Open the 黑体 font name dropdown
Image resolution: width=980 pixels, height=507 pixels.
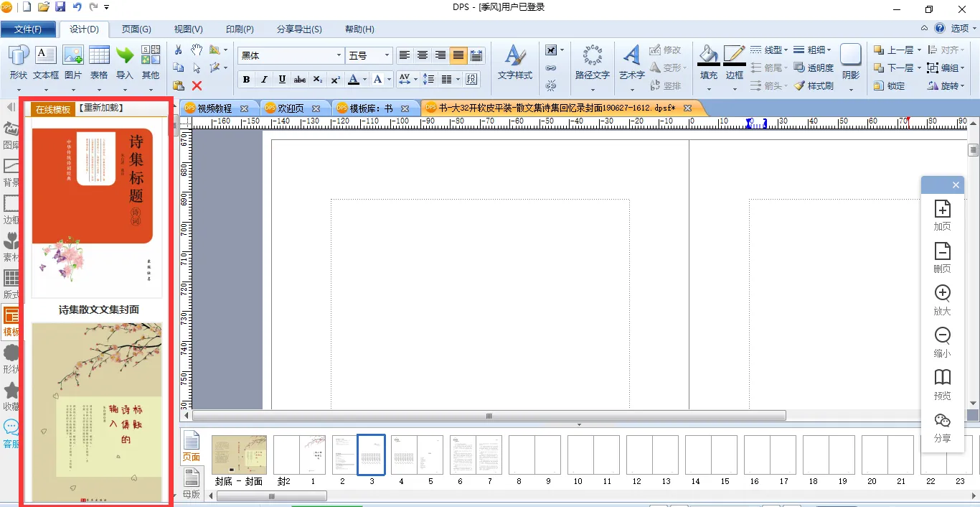[x=339, y=55]
